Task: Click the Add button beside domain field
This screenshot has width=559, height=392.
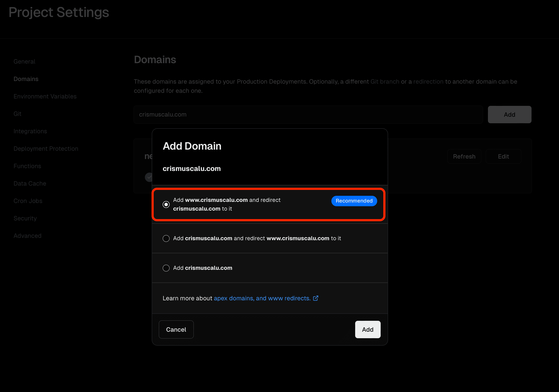Action: tap(509, 115)
